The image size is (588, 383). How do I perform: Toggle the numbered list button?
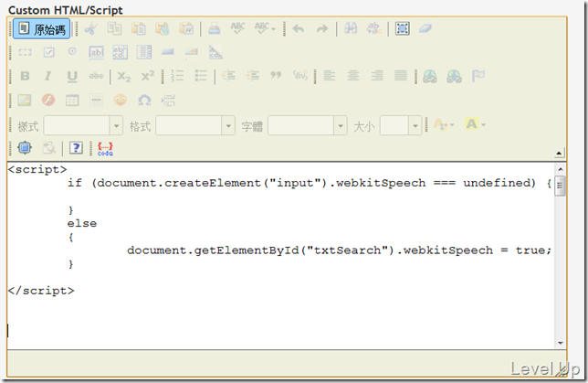[177, 76]
